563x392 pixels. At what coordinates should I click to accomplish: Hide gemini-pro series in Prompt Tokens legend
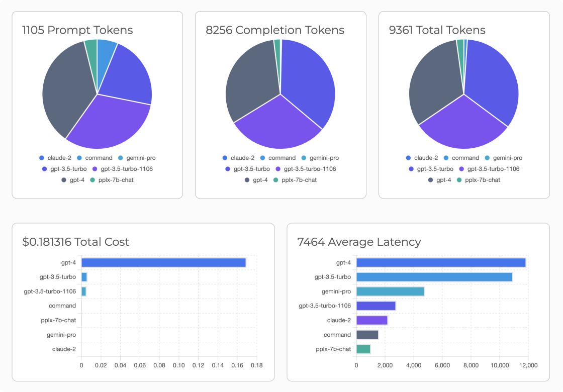(x=137, y=158)
